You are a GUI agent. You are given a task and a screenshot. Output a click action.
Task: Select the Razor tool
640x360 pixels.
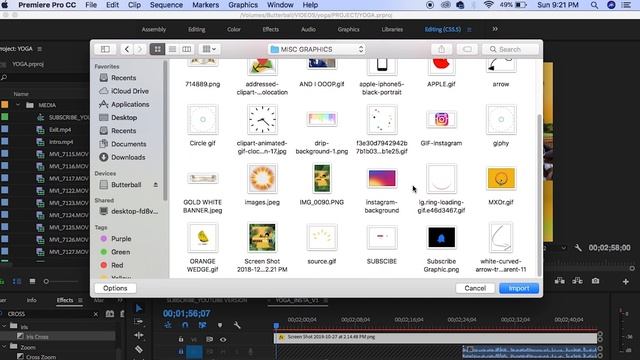point(139,349)
